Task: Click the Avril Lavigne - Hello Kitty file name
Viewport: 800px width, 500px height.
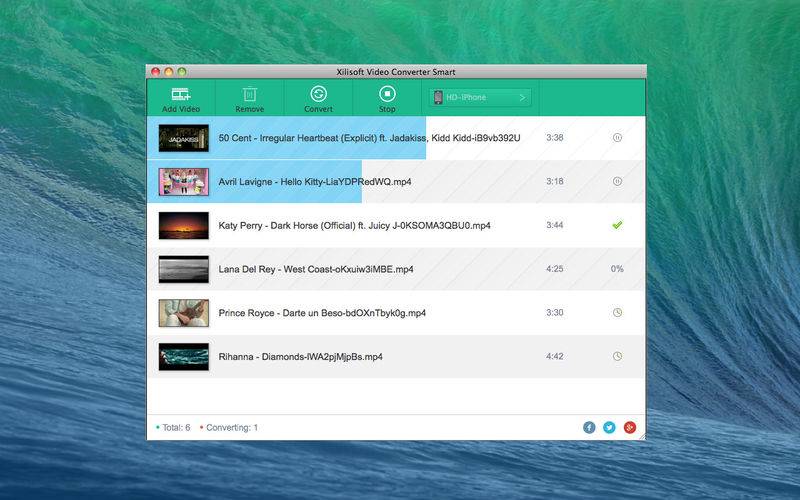Action: tap(315, 182)
